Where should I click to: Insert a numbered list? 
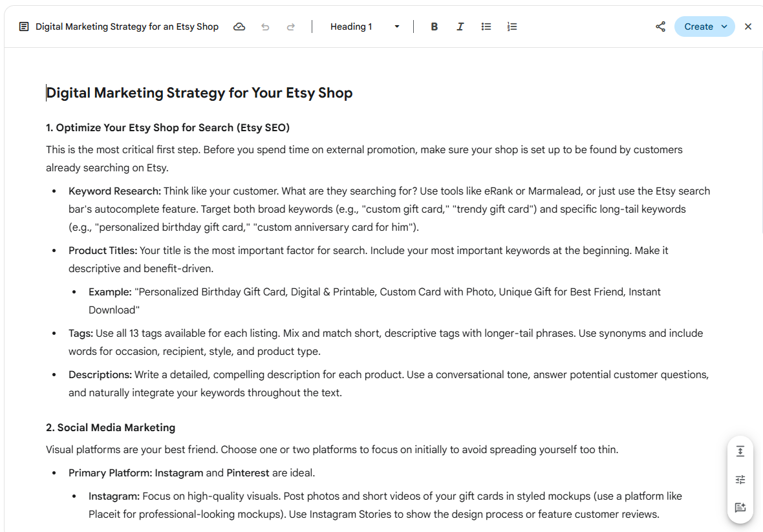[512, 27]
